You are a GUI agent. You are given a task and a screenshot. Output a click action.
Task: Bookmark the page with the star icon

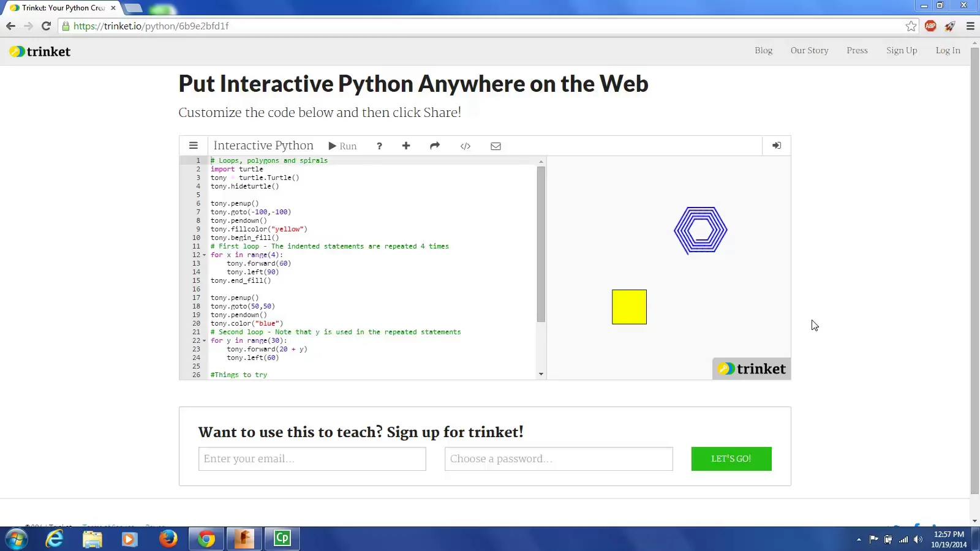(x=911, y=26)
